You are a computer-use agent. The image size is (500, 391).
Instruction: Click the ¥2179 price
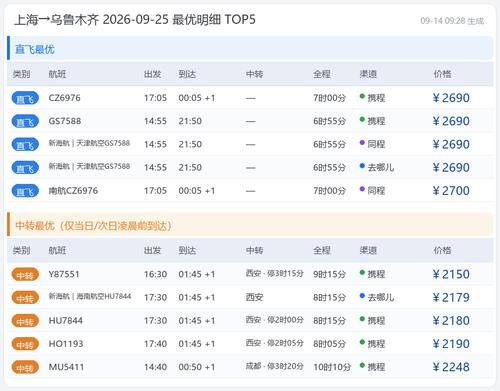[x=451, y=297]
